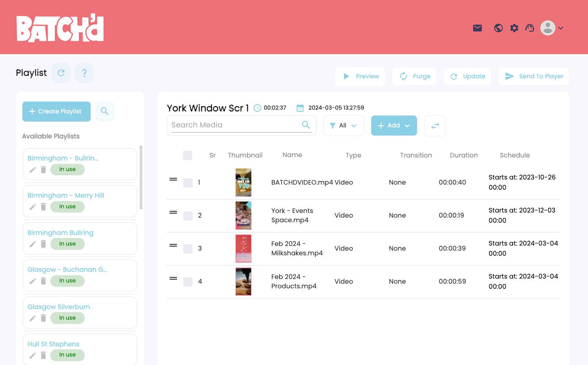
Task: Open the messages envelope icon
Action: click(x=477, y=28)
